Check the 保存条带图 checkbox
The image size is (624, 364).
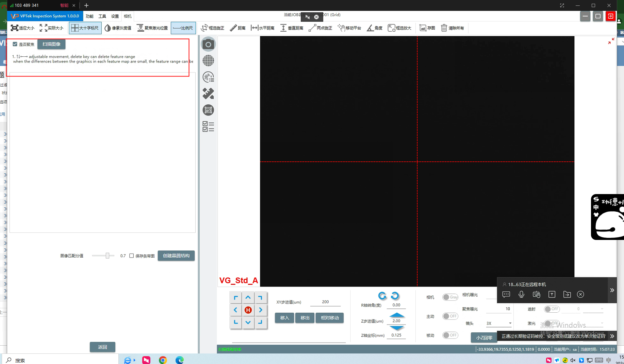[x=132, y=256]
